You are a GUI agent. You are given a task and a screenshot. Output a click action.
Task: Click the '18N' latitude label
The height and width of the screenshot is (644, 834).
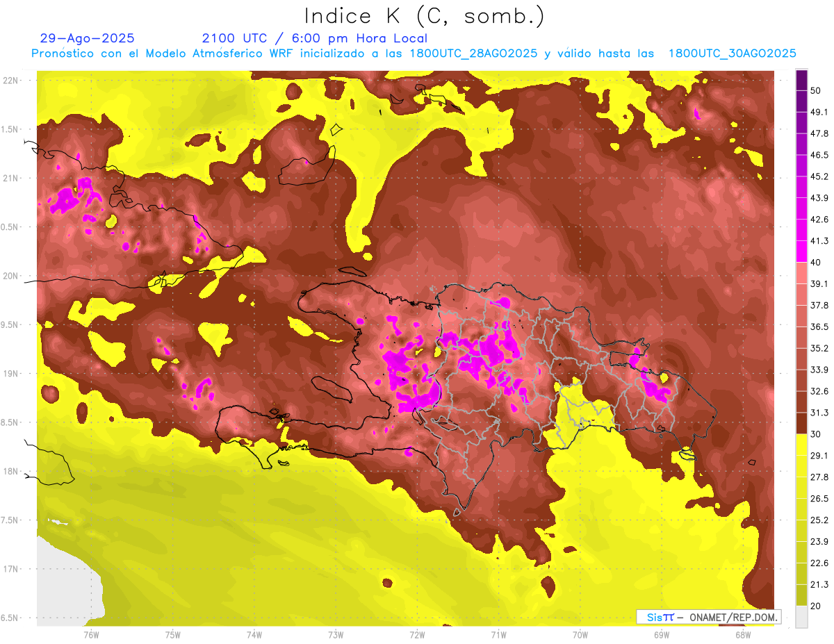(11, 472)
